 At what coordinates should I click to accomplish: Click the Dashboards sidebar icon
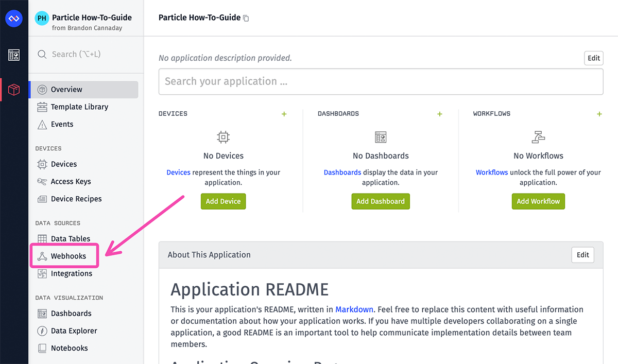pyautogui.click(x=42, y=314)
